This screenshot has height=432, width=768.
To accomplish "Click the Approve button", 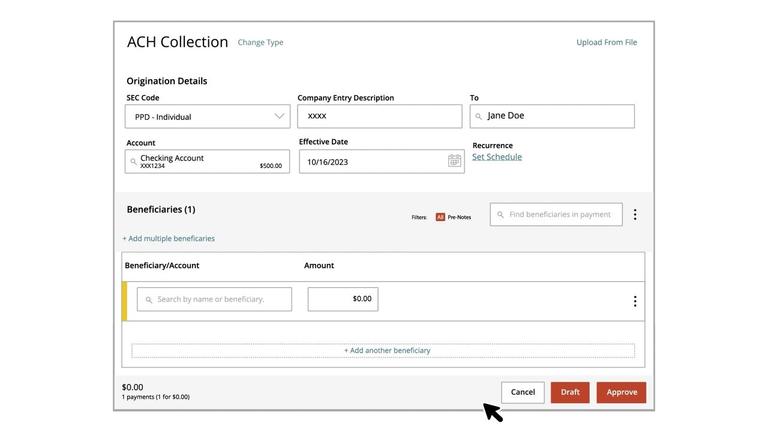I will coord(621,392).
